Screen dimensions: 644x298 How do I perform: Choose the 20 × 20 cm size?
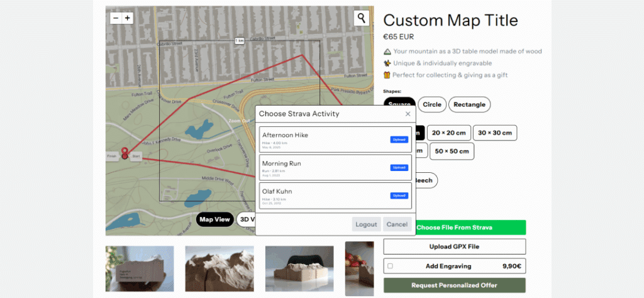click(448, 133)
